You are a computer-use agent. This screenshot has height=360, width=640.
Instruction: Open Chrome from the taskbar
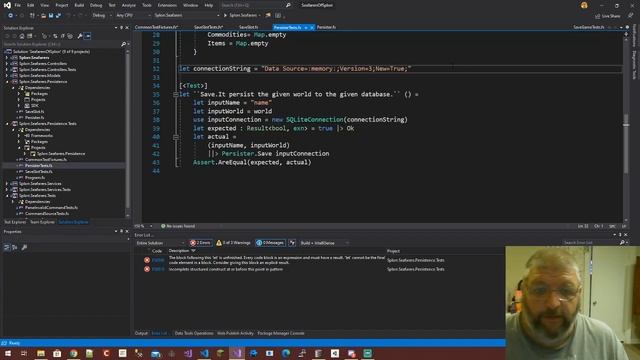(x=73, y=353)
